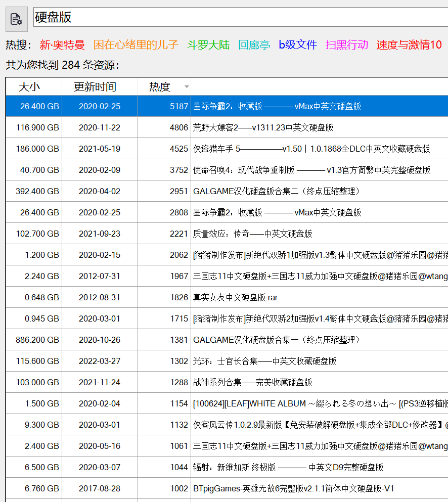Open hot search link 困在心绪里的儿子
Viewport: 448px width, 502px height.
coord(136,45)
